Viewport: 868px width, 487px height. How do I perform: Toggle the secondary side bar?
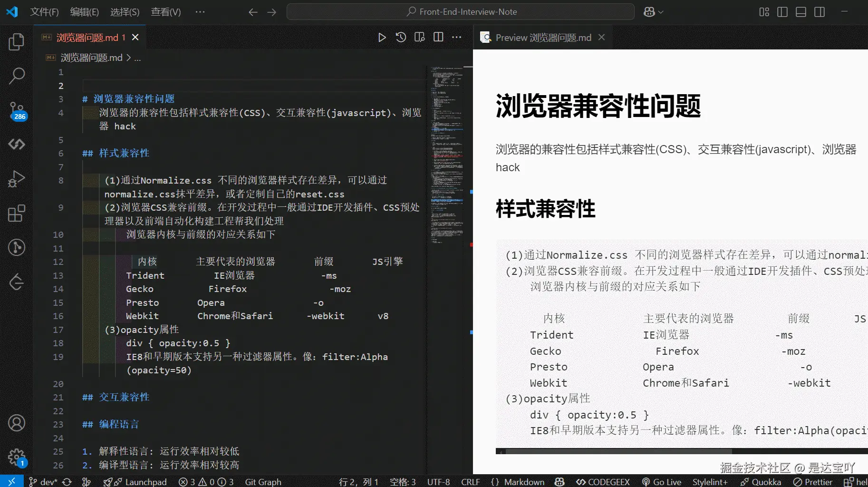(820, 12)
